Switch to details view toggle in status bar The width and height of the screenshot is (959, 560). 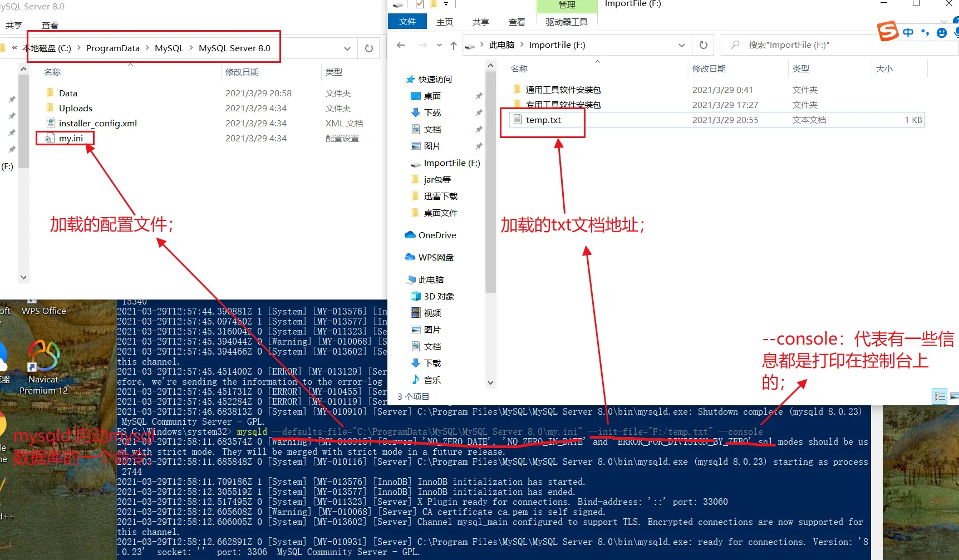940,396
